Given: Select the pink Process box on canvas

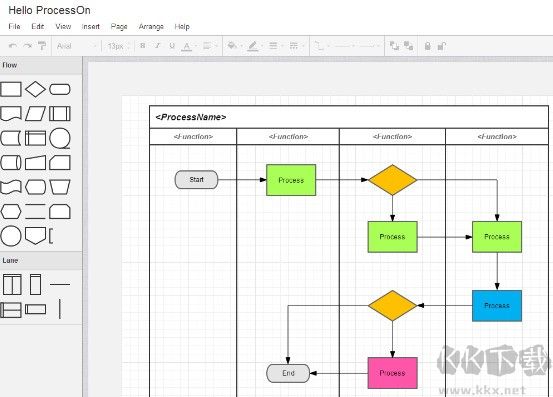Looking at the screenshot, I should tap(393, 373).
